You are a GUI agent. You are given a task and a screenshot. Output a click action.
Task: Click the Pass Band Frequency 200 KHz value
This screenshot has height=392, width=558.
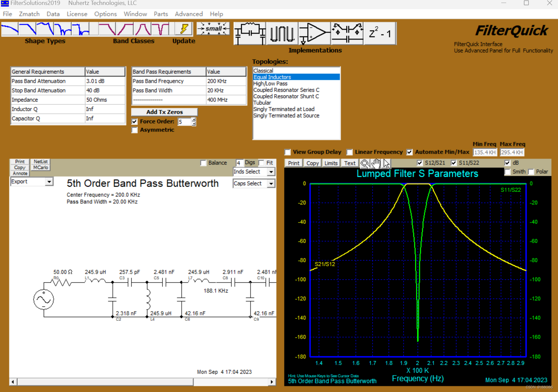click(x=226, y=81)
